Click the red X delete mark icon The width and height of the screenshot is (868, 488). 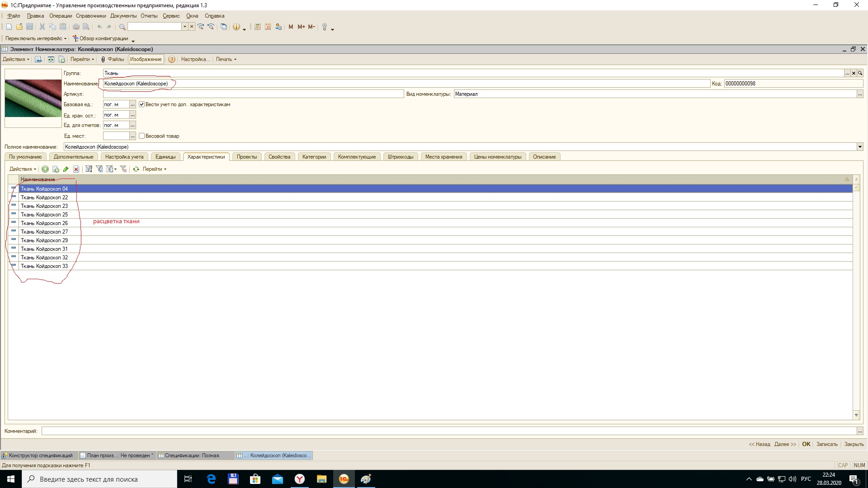[x=76, y=169]
